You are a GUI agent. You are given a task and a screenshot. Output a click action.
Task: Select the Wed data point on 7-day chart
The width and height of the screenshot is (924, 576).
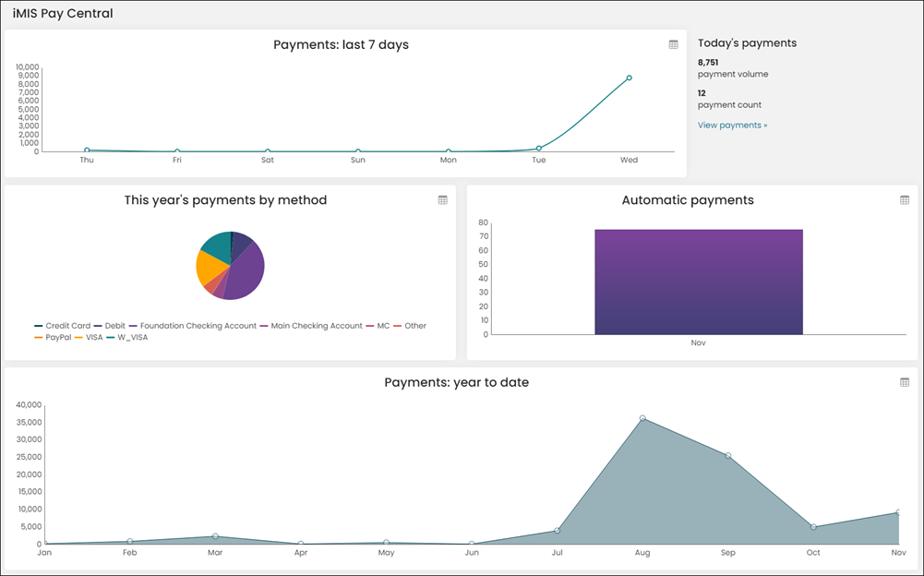(630, 78)
